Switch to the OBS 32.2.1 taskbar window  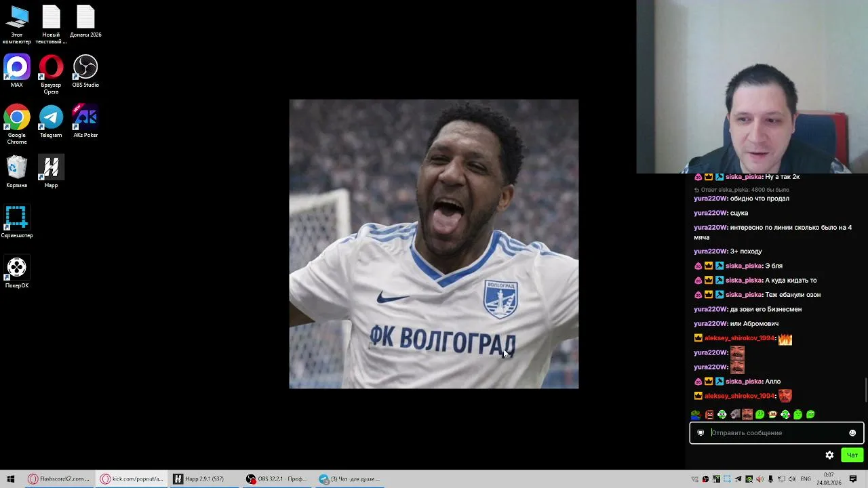[277, 479]
